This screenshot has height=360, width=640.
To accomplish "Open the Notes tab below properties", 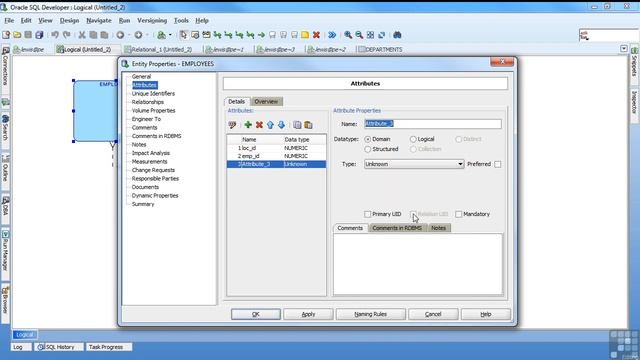I will click(438, 228).
